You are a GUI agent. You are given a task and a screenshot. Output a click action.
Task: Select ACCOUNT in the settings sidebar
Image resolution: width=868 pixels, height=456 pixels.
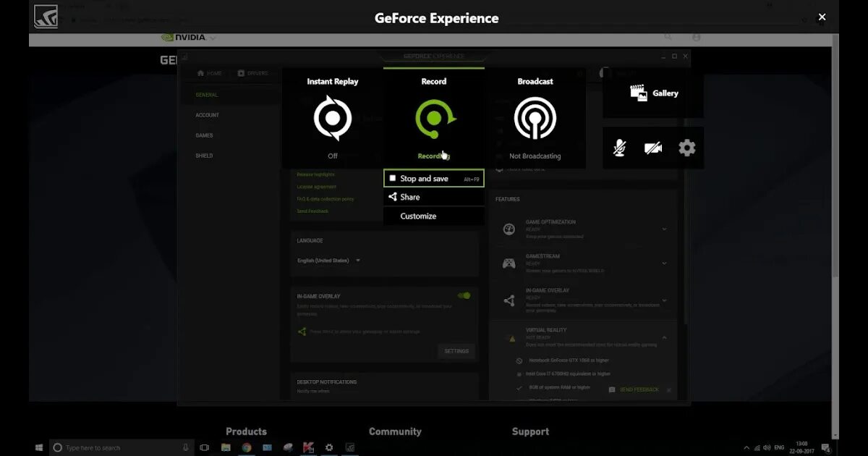207,115
